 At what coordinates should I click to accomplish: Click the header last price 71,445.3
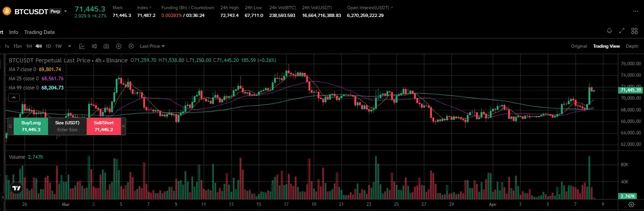click(x=90, y=9)
